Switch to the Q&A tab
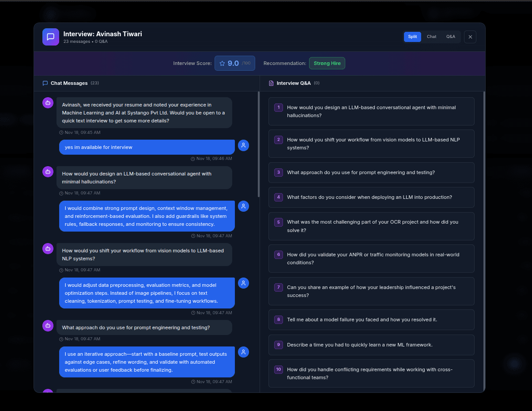This screenshot has height=411, width=532. (x=451, y=37)
